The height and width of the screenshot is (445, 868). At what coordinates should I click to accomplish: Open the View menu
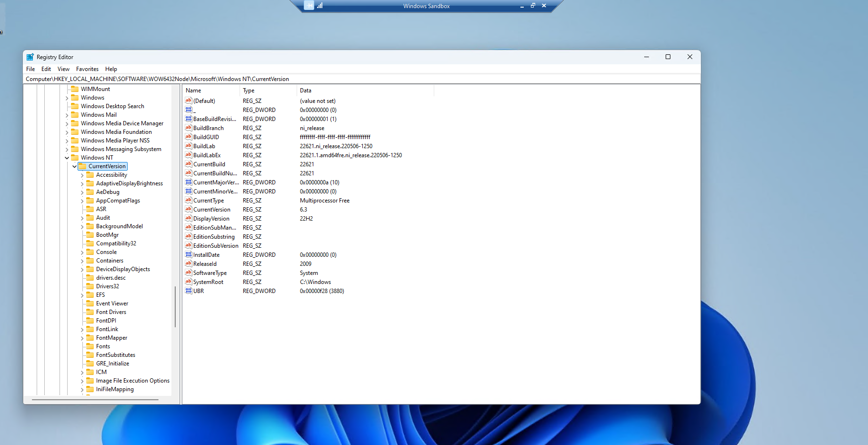tap(63, 69)
